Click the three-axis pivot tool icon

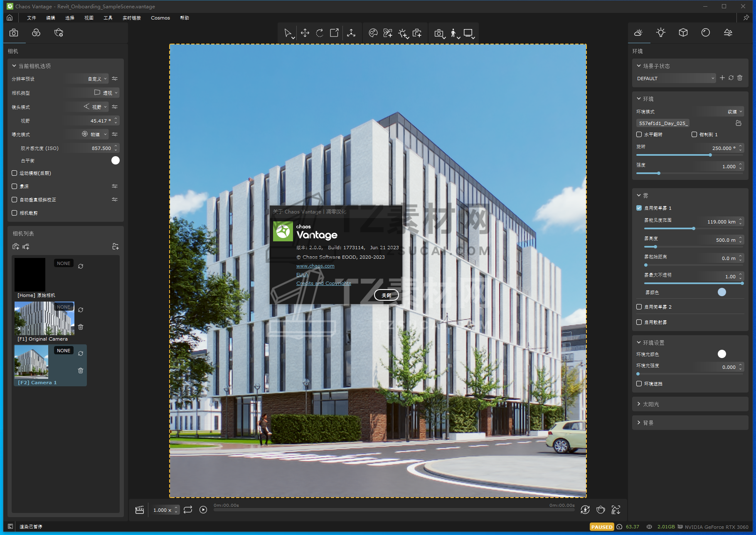[x=351, y=33]
